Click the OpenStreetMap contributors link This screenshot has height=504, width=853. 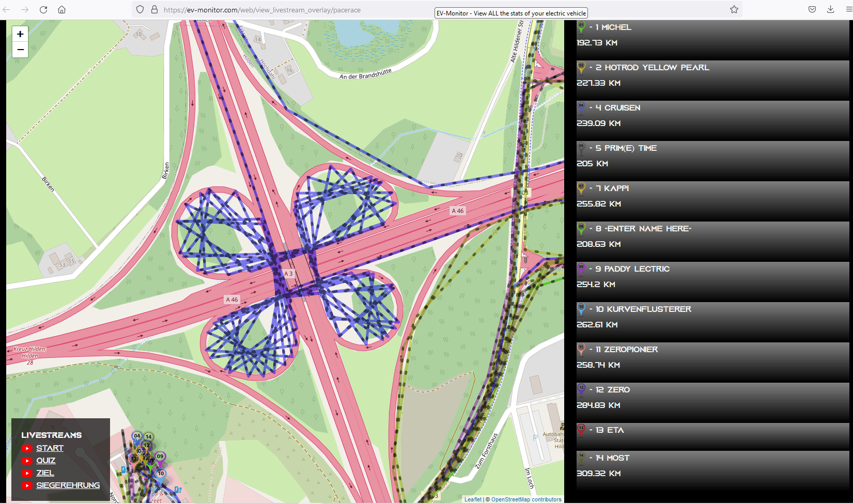click(x=526, y=499)
